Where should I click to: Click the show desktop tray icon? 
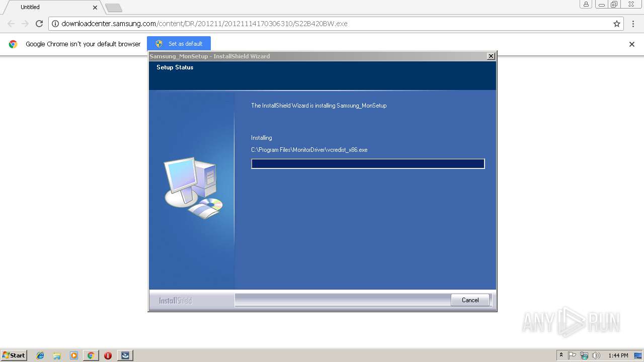pos(638,355)
